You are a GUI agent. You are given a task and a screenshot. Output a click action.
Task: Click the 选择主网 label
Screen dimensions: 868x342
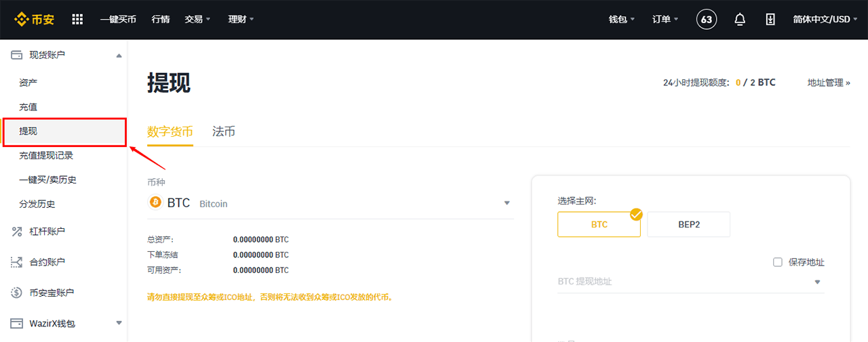click(x=577, y=200)
